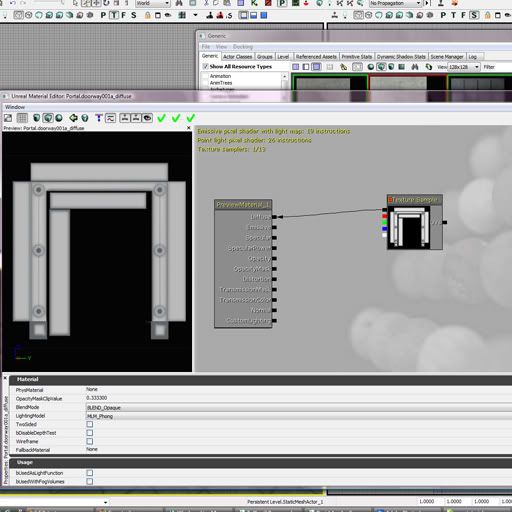The width and height of the screenshot is (512, 512).
Task: Click the paint bucket icon in Generic browser toolbar
Action: click(343, 67)
